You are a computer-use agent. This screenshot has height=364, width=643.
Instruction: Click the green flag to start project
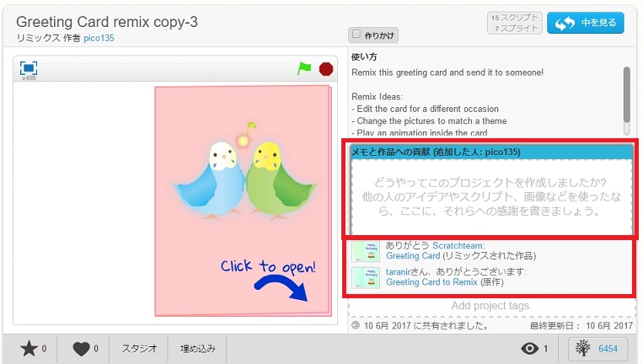(304, 68)
